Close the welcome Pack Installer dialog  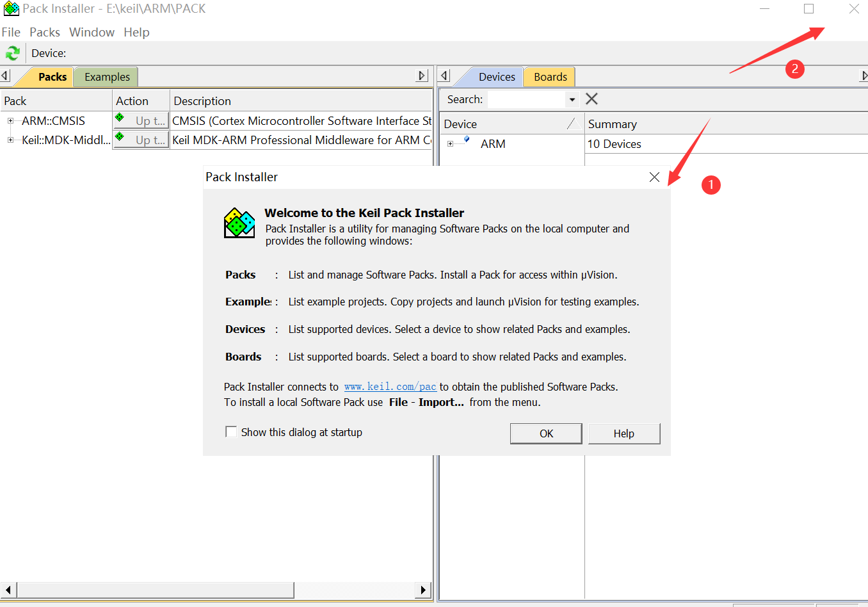click(654, 177)
